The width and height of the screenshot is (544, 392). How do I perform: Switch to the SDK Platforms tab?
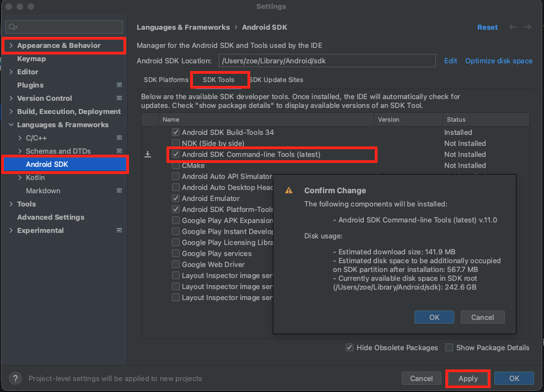[x=166, y=80]
